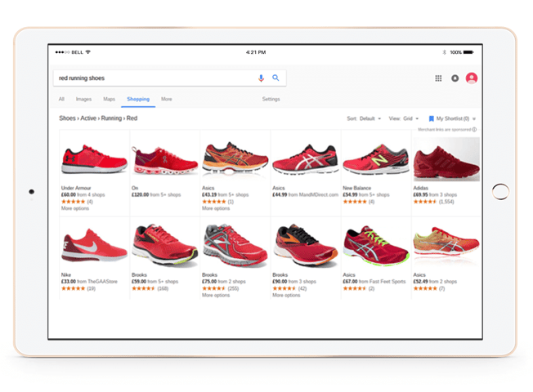Select the Shopping tab
Image resolution: width=533 pixels, height=392 pixels.
tap(138, 99)
